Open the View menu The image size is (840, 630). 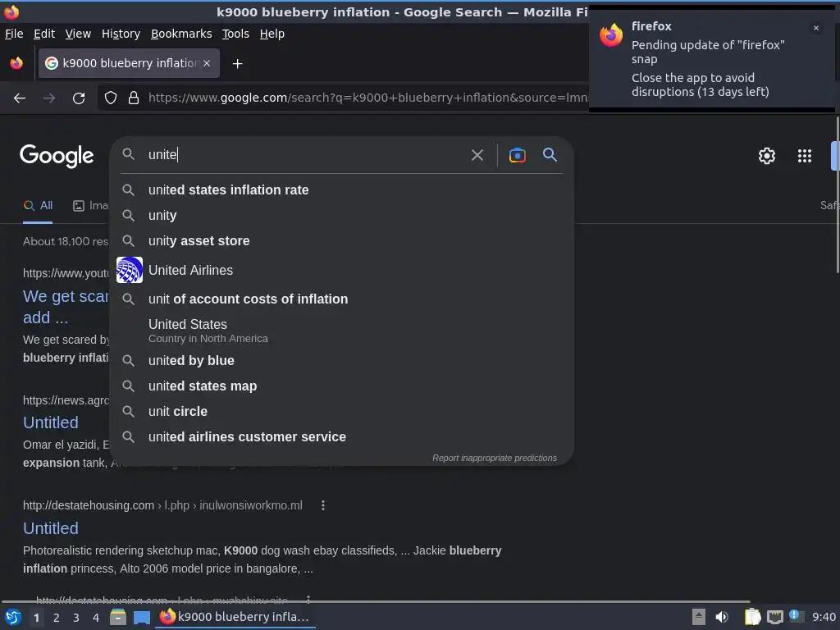[78, 34]
